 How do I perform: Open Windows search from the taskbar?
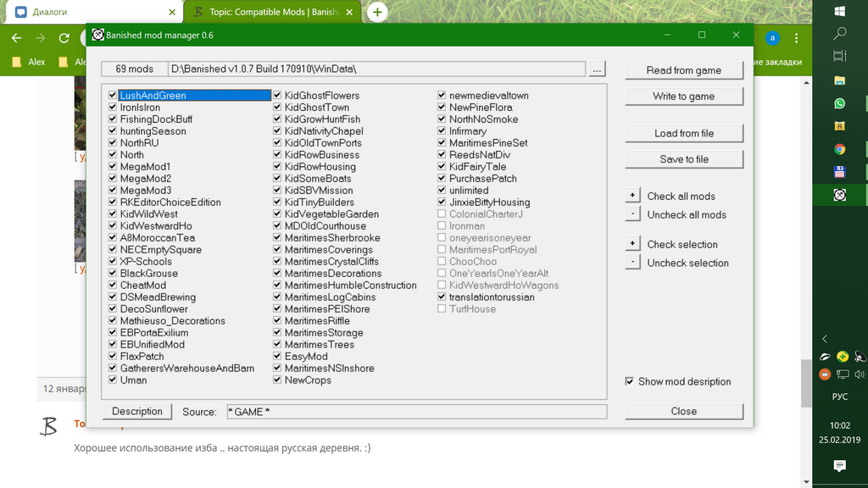(840, 34)
